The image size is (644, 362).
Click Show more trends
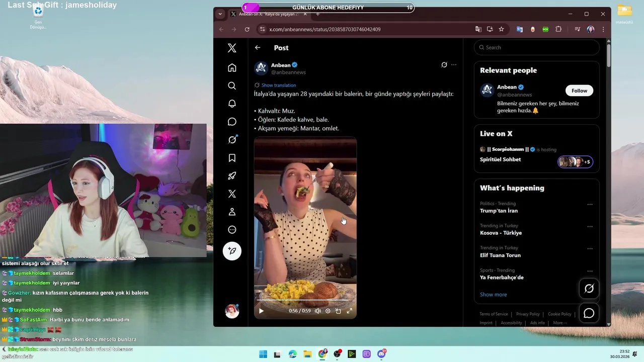493,295
